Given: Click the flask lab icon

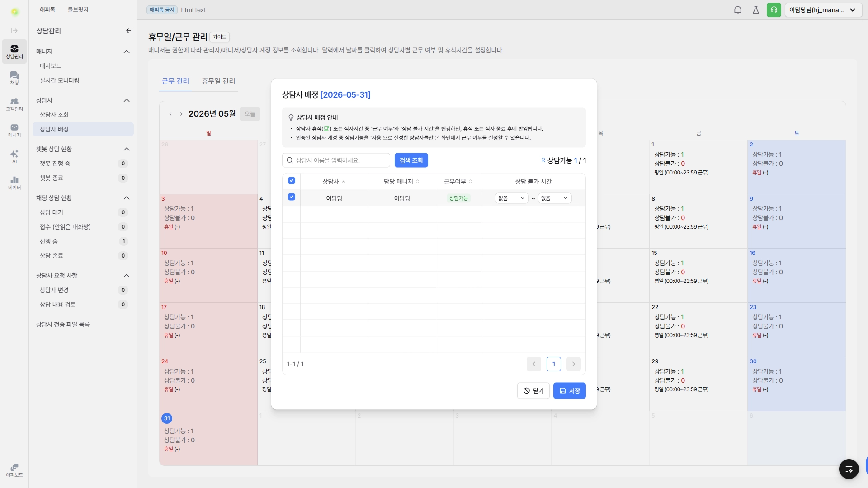Looking at the screenshot, I should (x=756, y=10).
